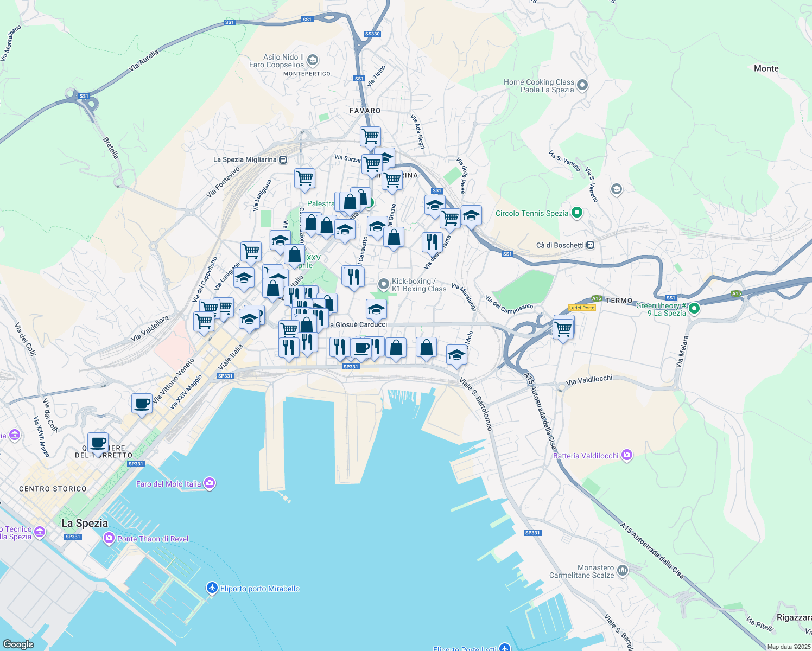Select the Batteria Valdilocchi attraction icon
The height and width of the screenshot is (651, 812).
[x=627, y=455]
